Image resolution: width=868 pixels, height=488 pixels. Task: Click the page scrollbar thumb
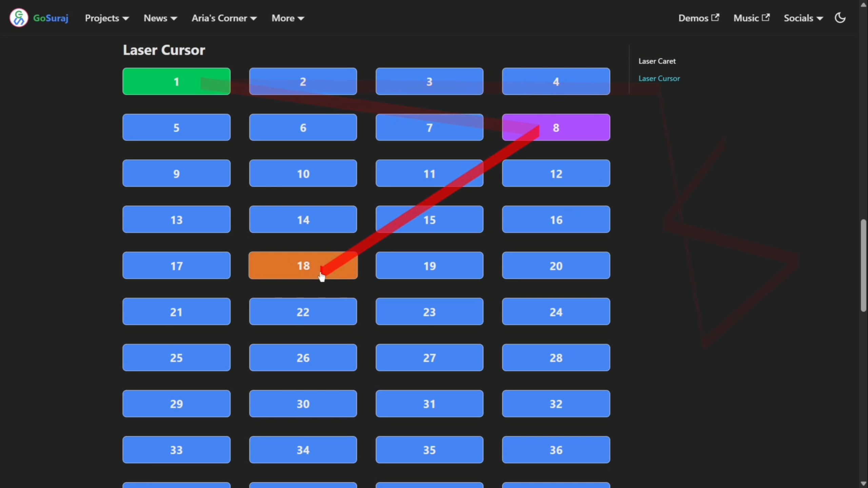pyautogui.click(x=863, y=265)
